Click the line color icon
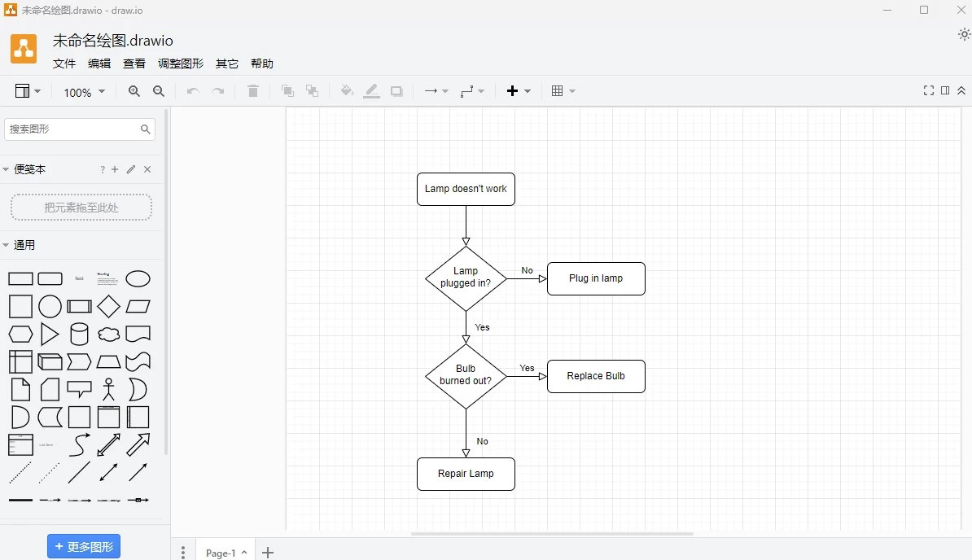The width and height of the screenshot is (972, 560). tap(371, 91)
